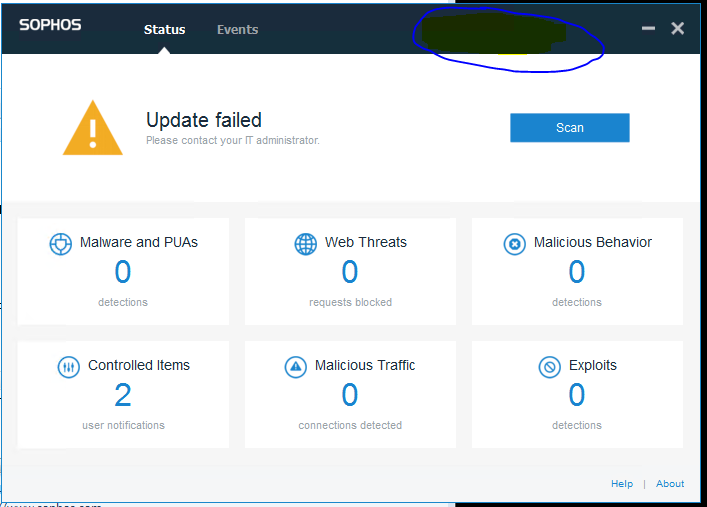Click the 'Malicious Traffic' title
The width and height of the screenshot is (707, 507).
click(x=365, y=365)
